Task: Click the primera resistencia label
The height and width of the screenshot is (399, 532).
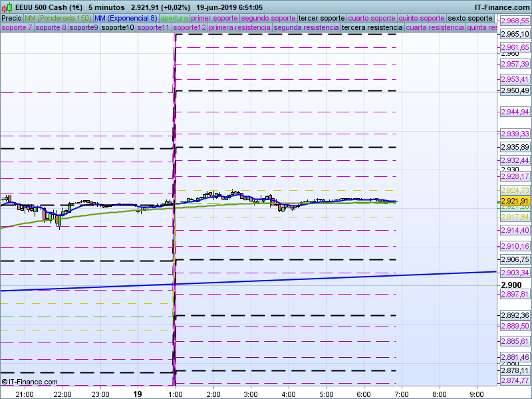Action: tap(239, 28)
